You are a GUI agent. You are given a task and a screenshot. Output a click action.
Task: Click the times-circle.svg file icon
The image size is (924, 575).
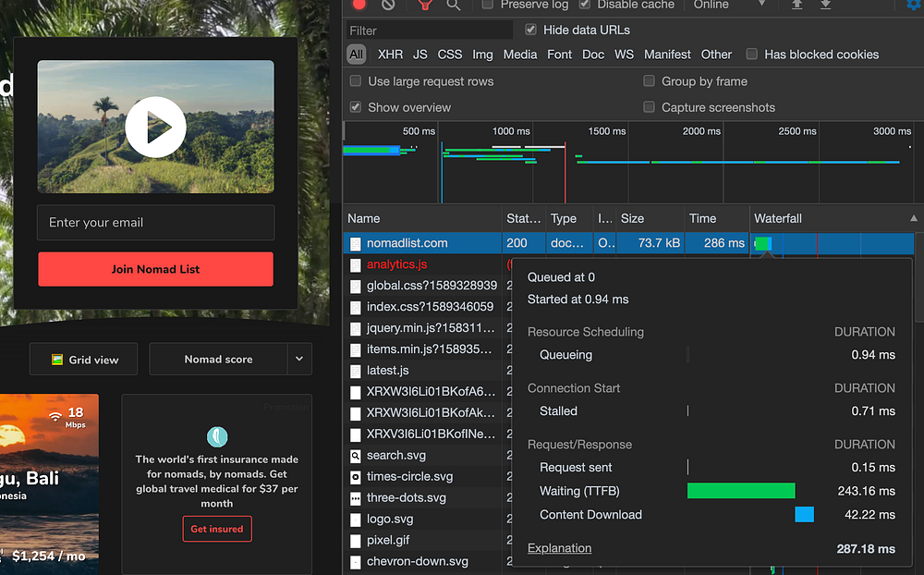[356, 477]
